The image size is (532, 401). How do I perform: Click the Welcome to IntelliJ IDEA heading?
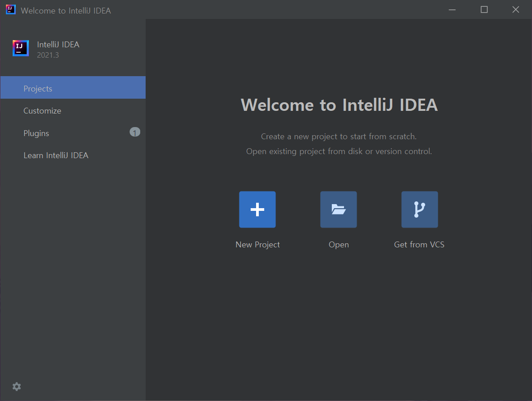click(x=339, y=105)
